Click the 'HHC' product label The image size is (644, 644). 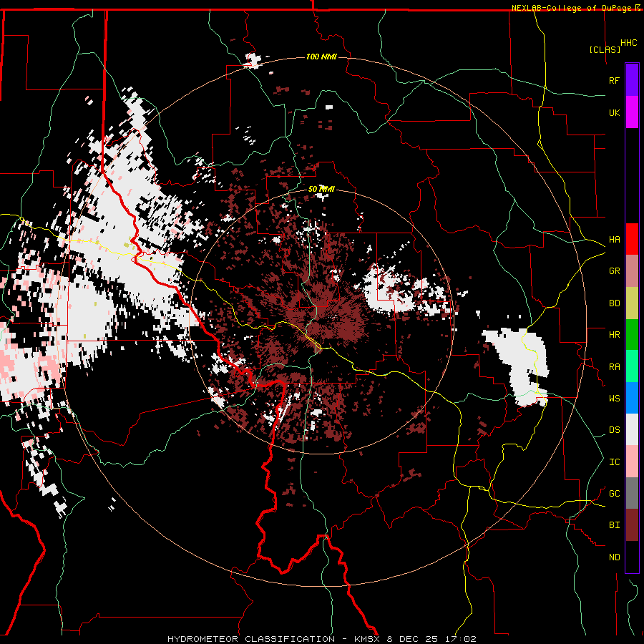629,43
